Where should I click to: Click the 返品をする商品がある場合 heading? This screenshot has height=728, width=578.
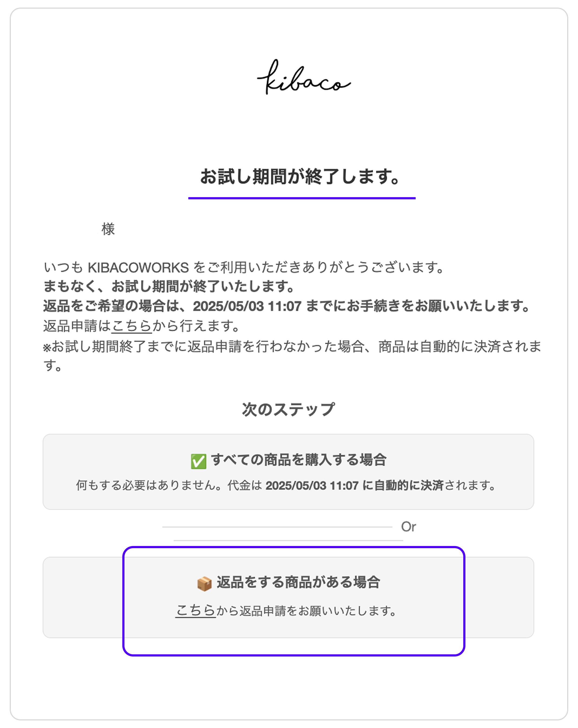(298, 583)
